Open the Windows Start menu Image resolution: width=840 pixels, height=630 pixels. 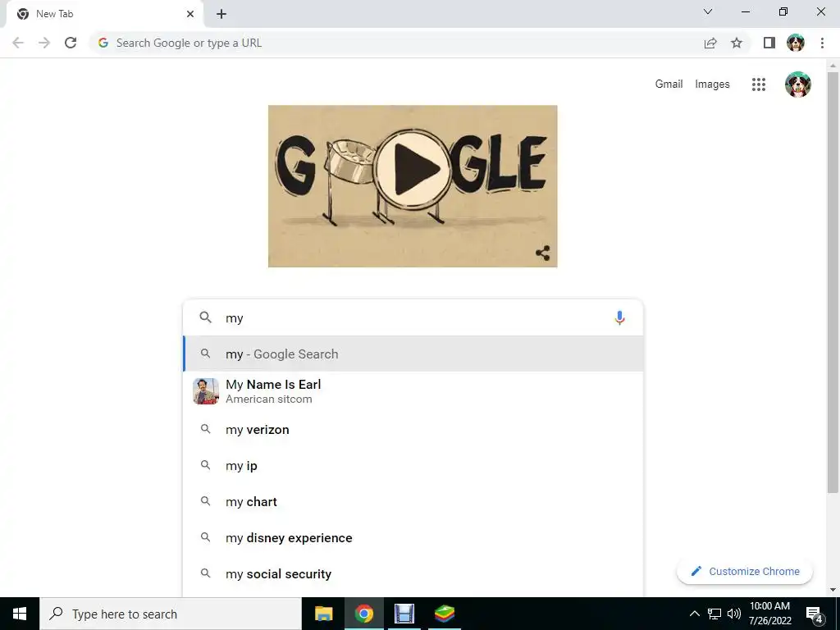pos(20,614)
